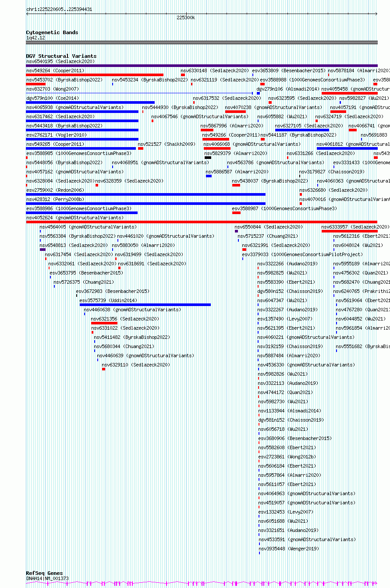Click the blue bar under esv2759002

[x=146, y=194]
